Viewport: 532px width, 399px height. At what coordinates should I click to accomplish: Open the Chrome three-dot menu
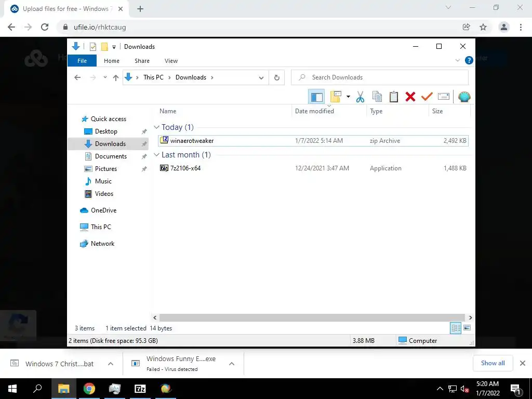point(521,27)
